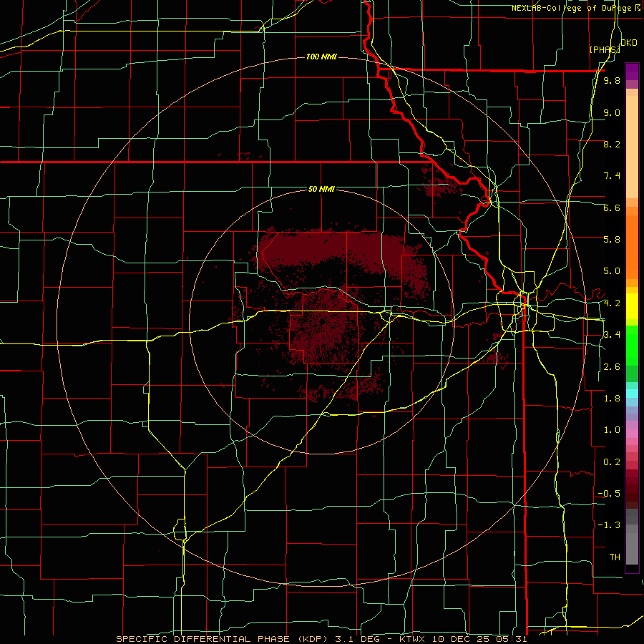Image resolution: width=644 pixels, height=644 pixels.
Task: Click the 8.2 value on color scale
Action: (612, 144)
